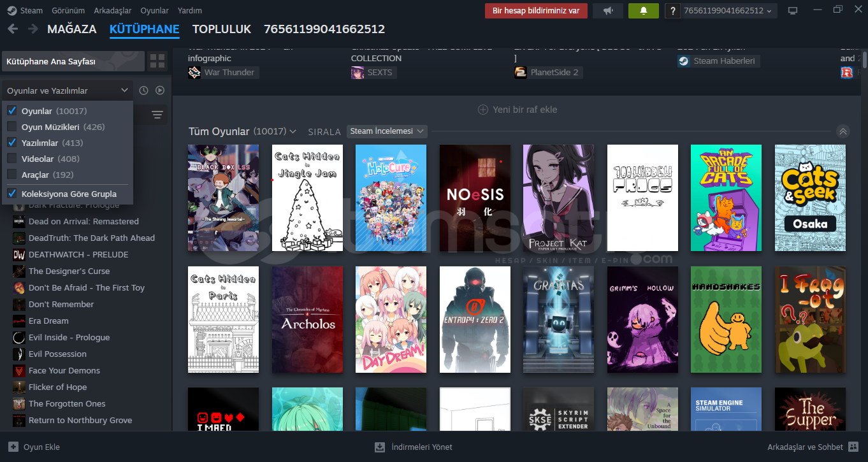Click Face Your Demons list icon
The image size is (868, 462).
pyautogui.click(x=19, y=370)
